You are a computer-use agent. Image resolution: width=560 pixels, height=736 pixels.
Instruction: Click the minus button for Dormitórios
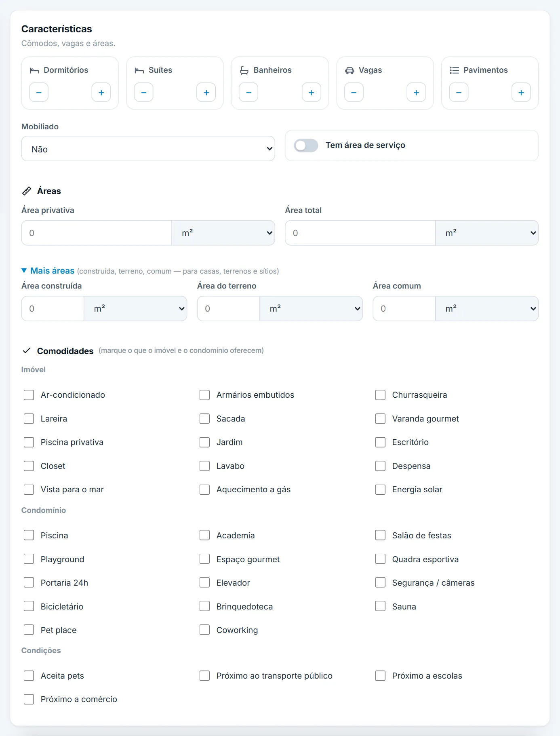(x=39, y=93)
